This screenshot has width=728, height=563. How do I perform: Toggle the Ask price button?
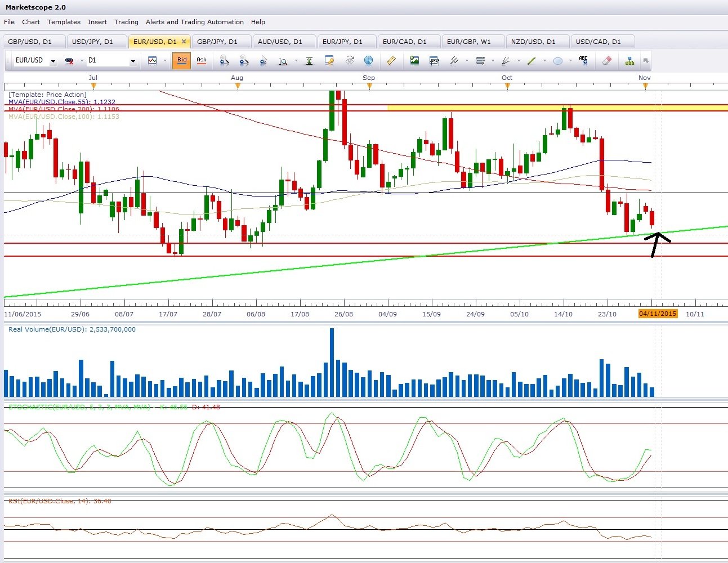point(202,60)
